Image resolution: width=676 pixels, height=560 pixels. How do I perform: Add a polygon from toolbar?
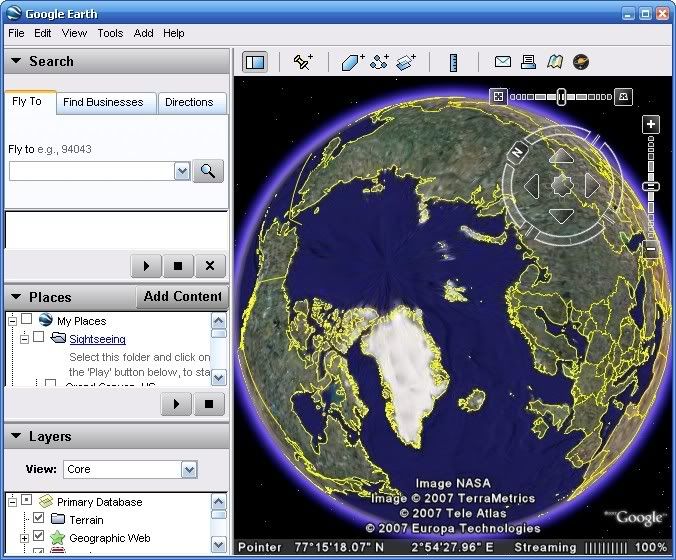pyautogui.click(x=353, y=62)
